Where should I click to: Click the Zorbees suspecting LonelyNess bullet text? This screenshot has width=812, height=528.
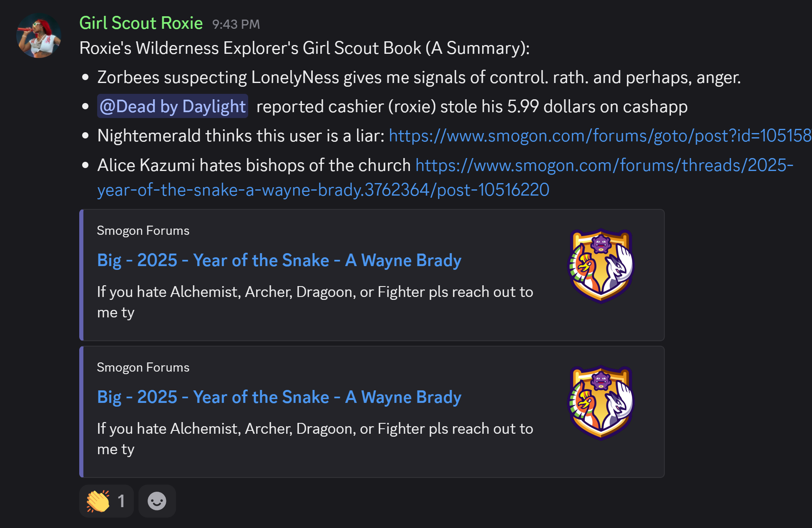coord(419,78)
